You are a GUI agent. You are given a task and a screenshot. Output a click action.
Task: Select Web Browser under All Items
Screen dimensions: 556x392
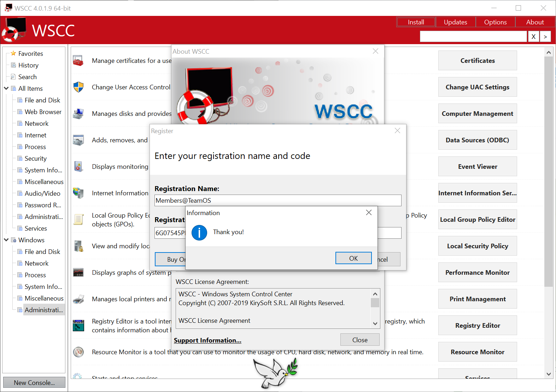[x=43, y=112]
